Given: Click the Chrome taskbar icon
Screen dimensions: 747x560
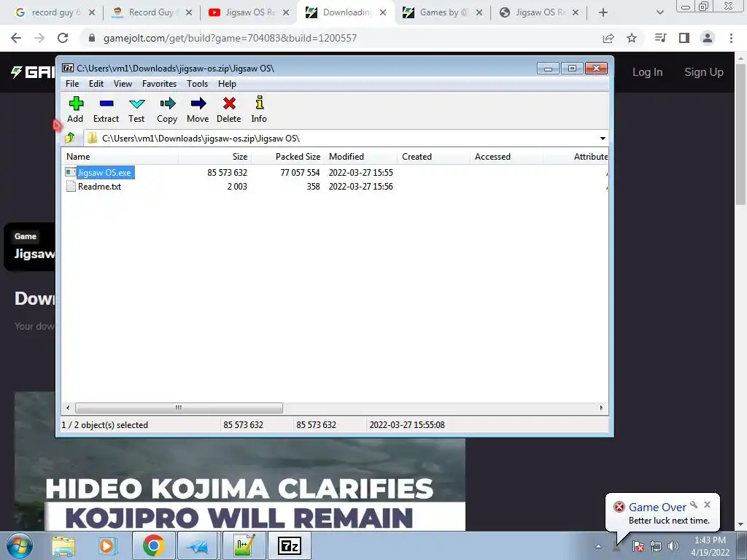Looking at the screenshot, I should pyautogui.click(x=153, y=545).
